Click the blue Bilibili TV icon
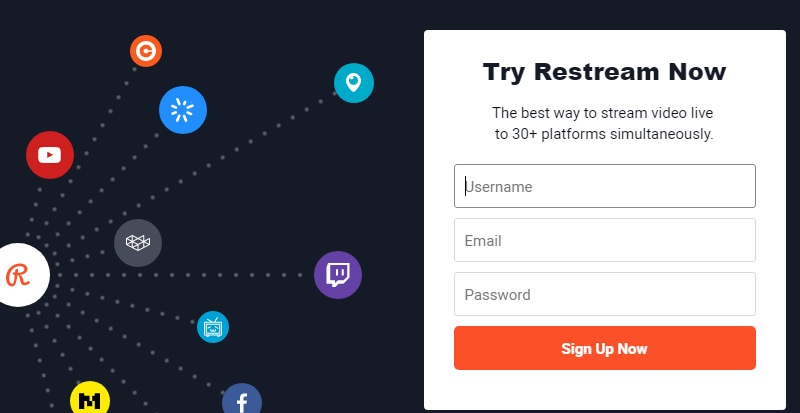Image resolution: width=800 pixels, height=413 pixels. click(213, 327)
